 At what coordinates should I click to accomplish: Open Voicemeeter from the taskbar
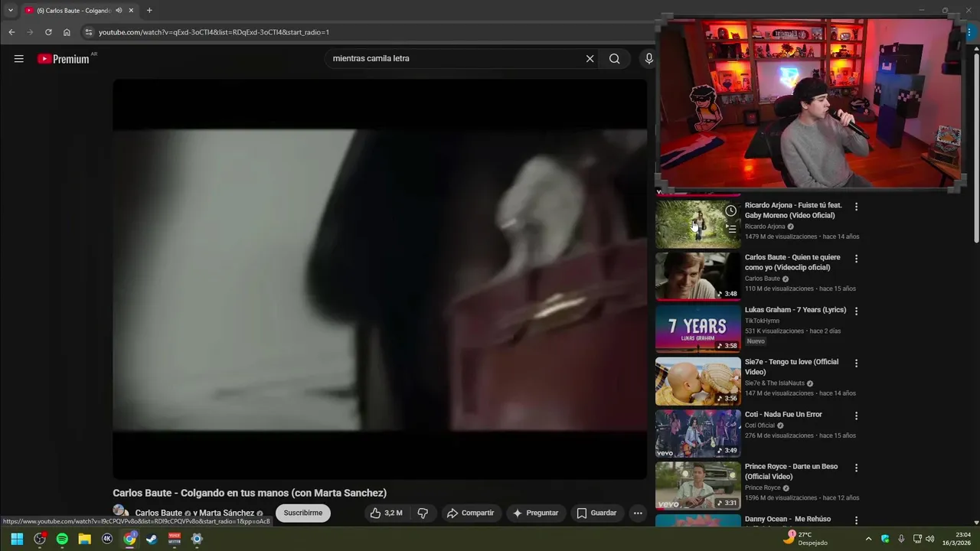click(175, 539)
